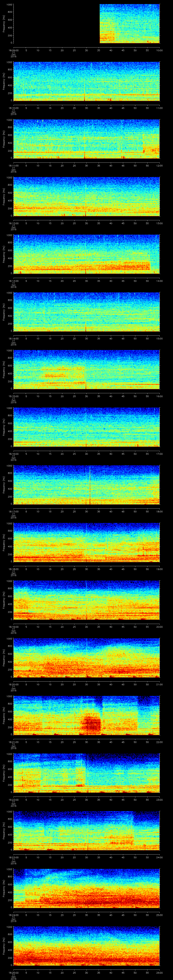Select the spectrogram panel starting at 18:13:00

(x=87, y=254)
